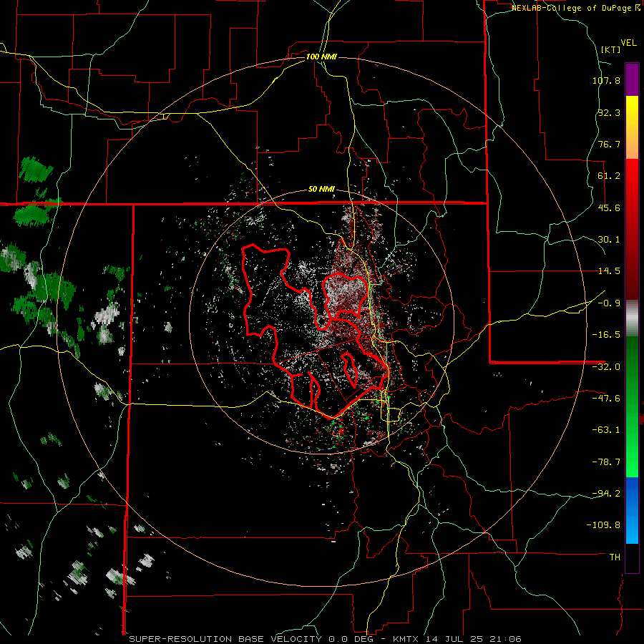
Task: Select the 45.6 legend value
Action: coord(609,208)
